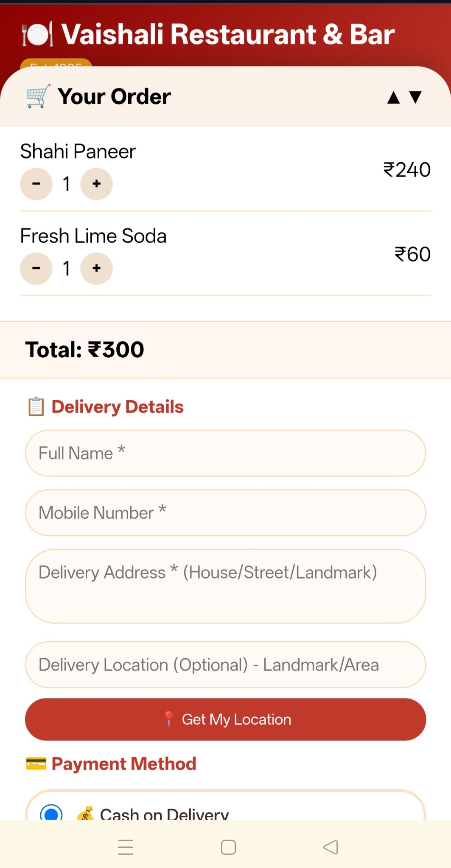Focus the Full Name input field
This screenshot has height=868, width=451.
[x=225, y=453]
